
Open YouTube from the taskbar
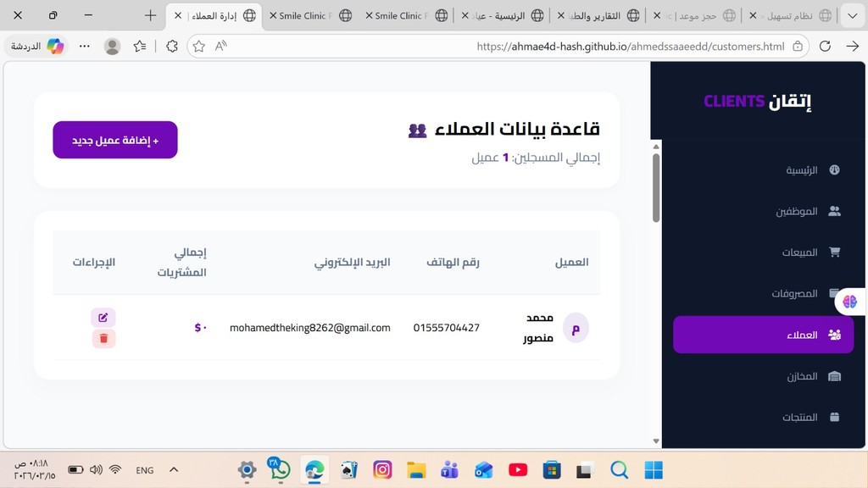518,469
